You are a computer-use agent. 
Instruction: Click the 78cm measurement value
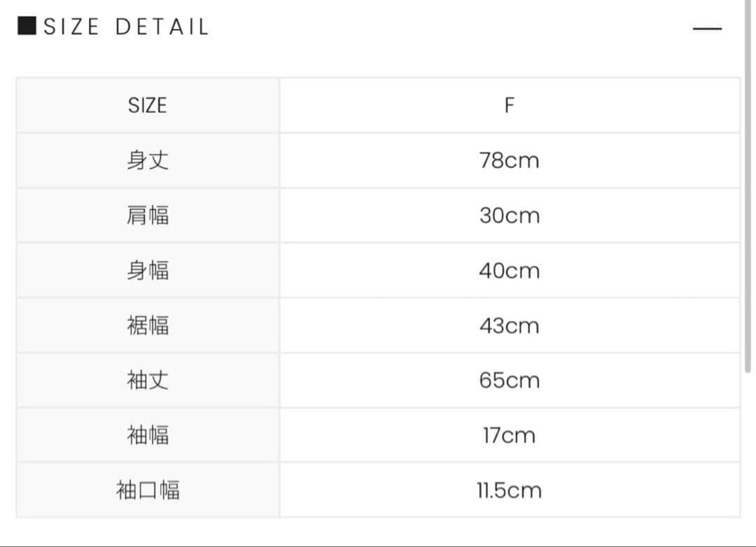coord(509,160)
